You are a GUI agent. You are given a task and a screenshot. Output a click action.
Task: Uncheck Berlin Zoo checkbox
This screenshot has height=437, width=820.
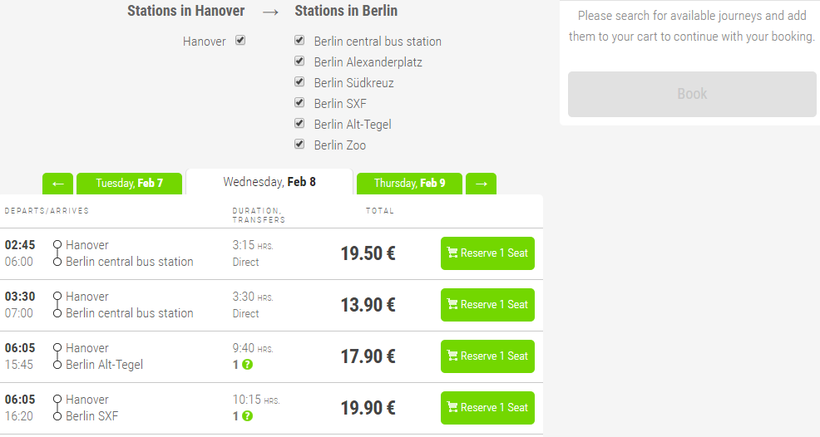click(300, 145)
